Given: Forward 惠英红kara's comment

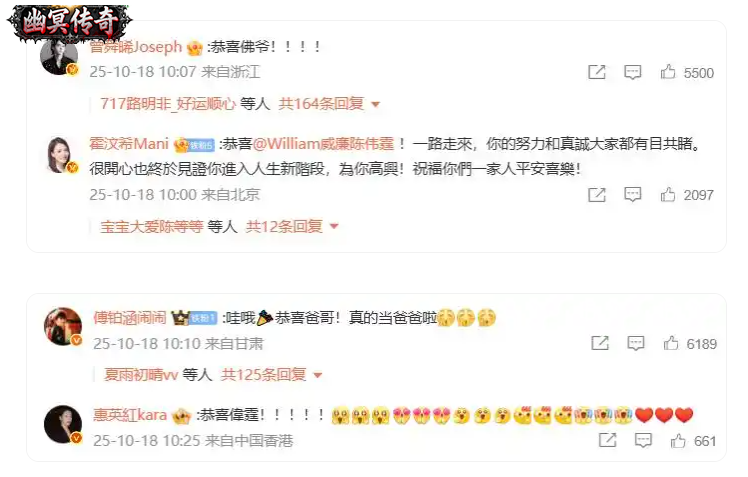Looking at the screenshot, I should click(607, 440).
